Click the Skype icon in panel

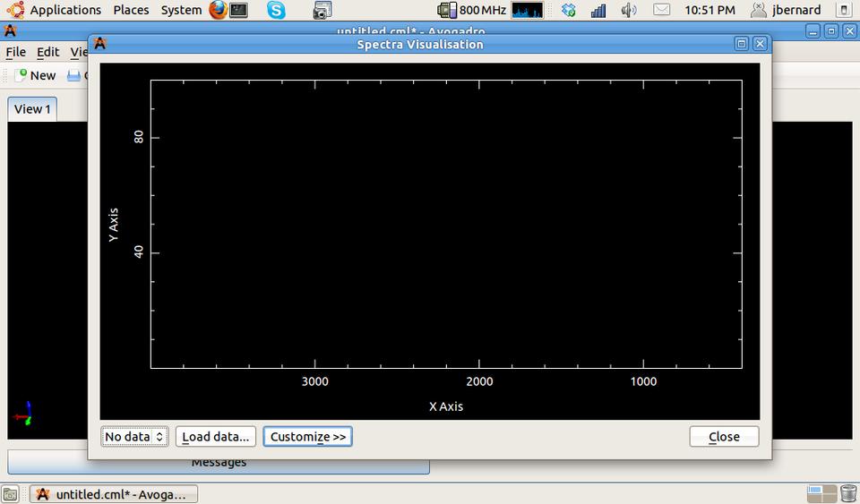point(276,11)
